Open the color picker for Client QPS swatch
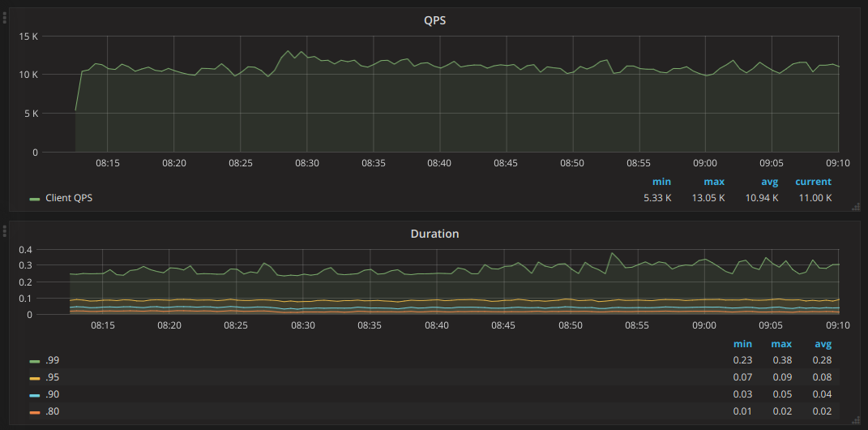The image size is (868, 430). [35, 199]
